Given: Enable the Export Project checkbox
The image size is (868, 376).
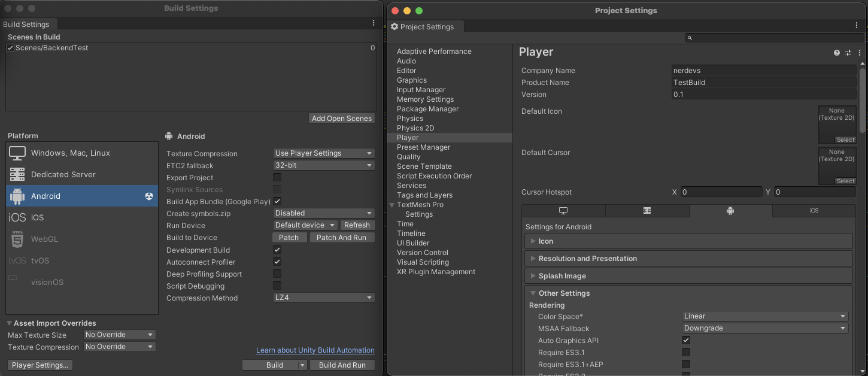Looking at the screenshot, I should click(277, 177).
